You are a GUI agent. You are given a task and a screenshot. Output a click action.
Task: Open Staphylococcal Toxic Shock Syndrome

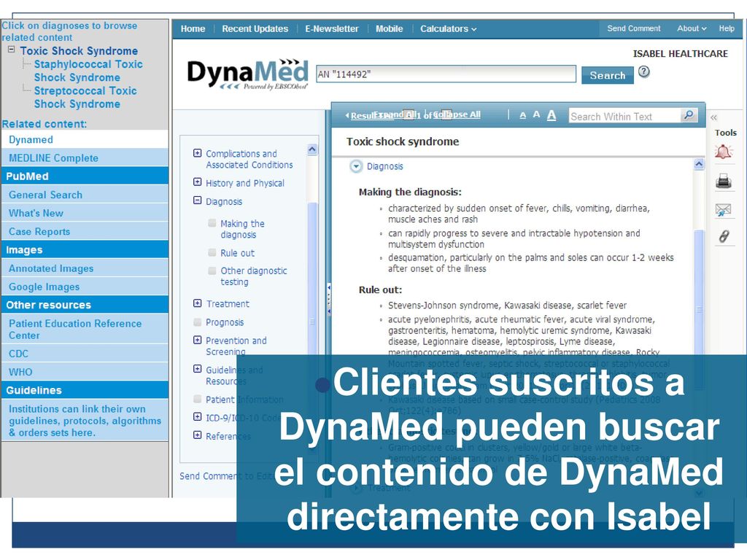[x=88, y=71]
